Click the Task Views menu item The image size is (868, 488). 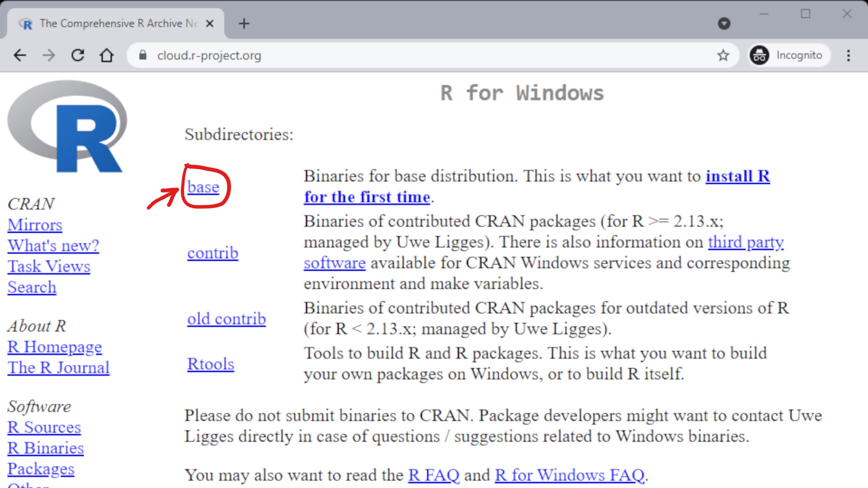[49, 266]
